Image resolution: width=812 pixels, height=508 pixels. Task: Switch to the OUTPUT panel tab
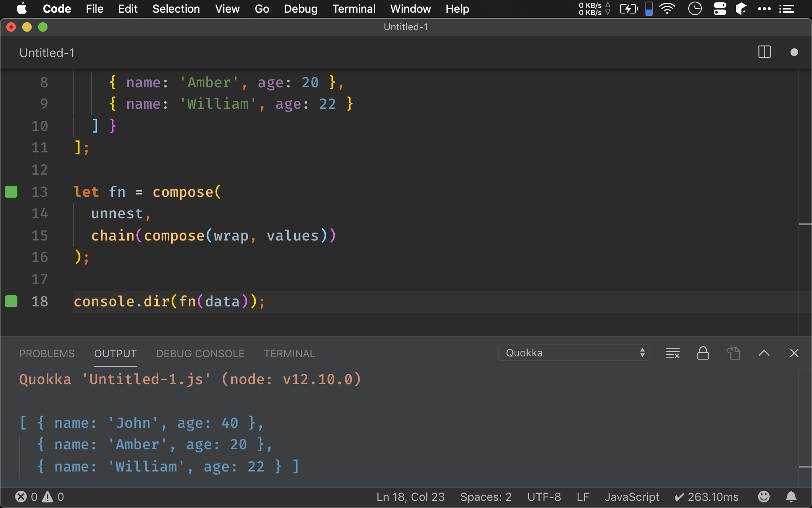(115, 354)
